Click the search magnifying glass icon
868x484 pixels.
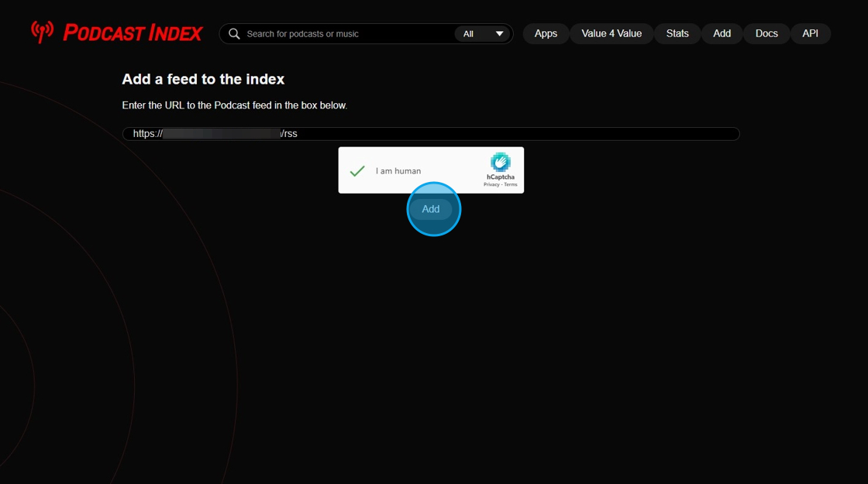coord(234,34)
